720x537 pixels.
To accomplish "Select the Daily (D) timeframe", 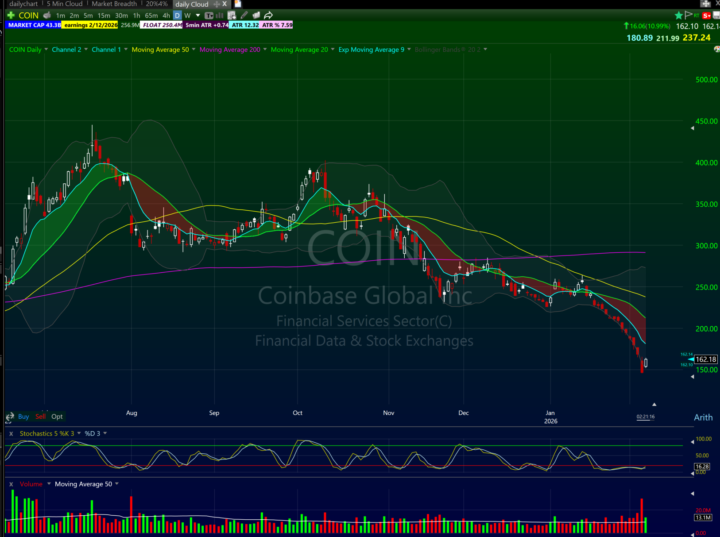I will tap(177, 16).
